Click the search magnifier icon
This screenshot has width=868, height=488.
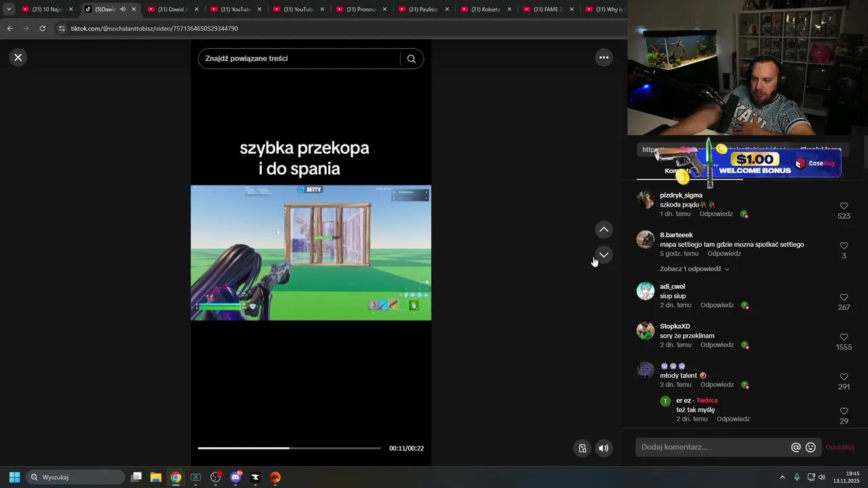pyautogui.click(x=411, y=59)
